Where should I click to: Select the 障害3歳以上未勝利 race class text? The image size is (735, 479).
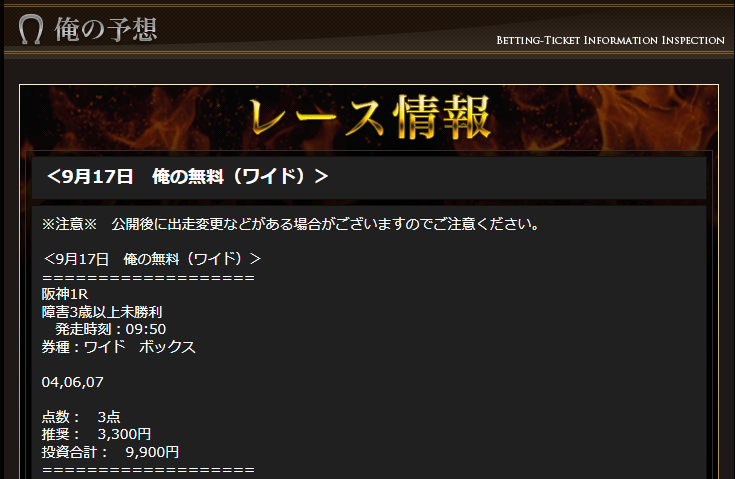click(x=102, y=312)
